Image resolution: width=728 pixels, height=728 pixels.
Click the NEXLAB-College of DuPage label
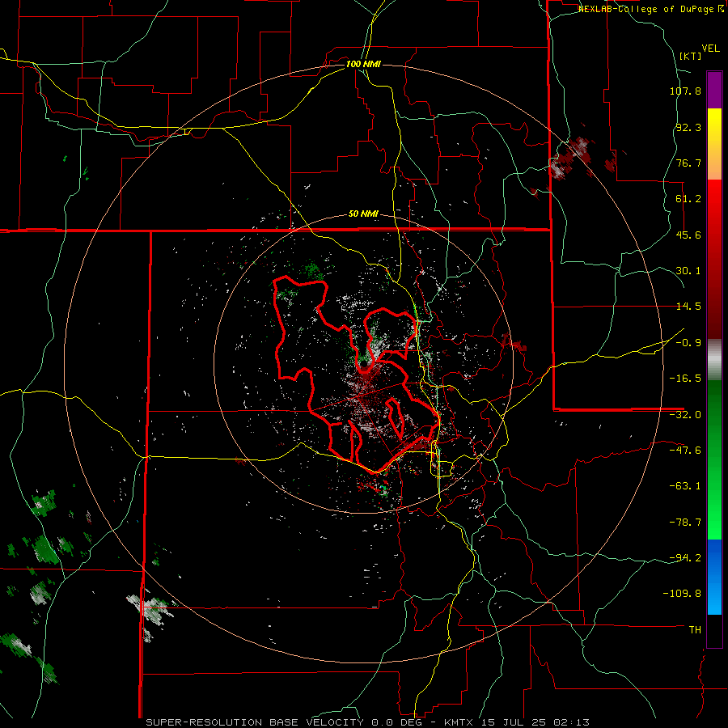[x=647, y=9]
